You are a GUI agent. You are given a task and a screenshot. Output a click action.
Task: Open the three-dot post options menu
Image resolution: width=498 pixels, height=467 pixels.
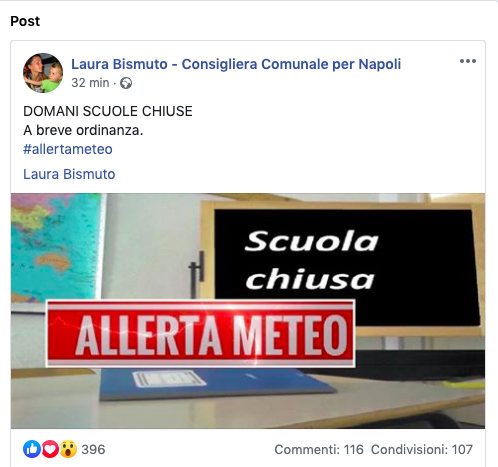coord(468,61)
